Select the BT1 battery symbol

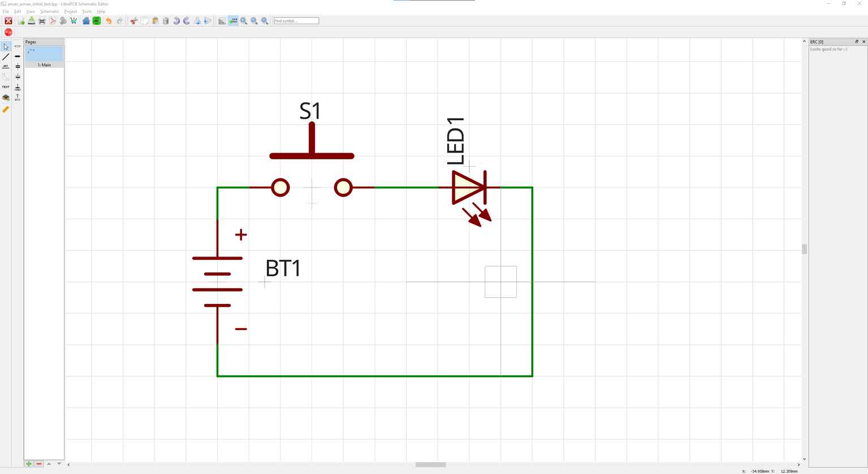tap(218, 282)
